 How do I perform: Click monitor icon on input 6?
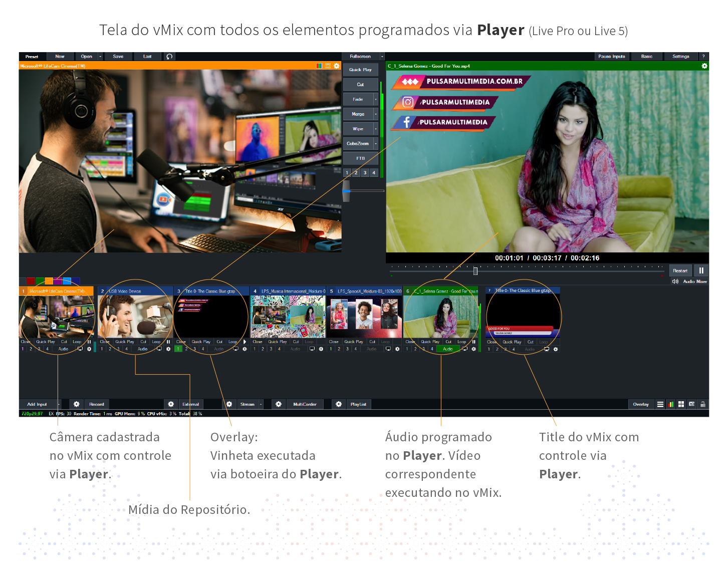[x=464, y=349]
